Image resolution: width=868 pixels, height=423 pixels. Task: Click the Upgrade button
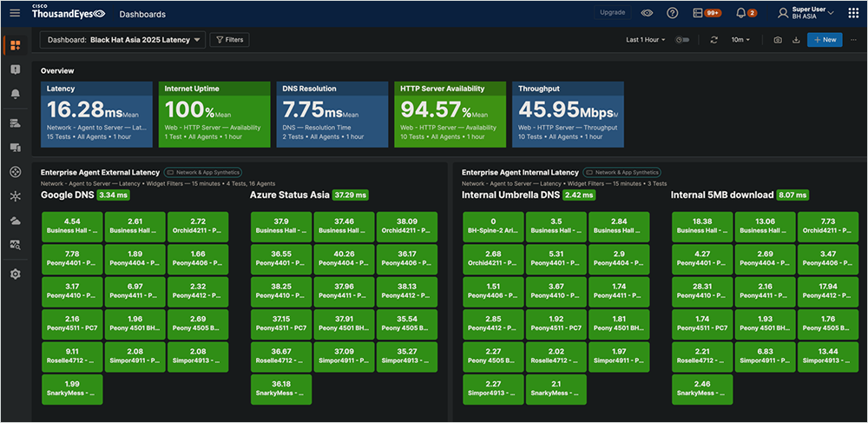[612, 13]
